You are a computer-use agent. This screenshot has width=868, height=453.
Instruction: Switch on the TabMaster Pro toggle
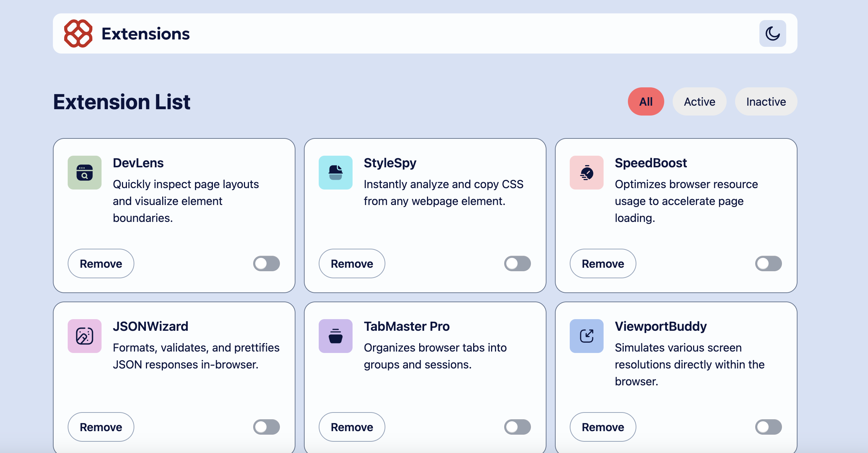pos(518,427)
